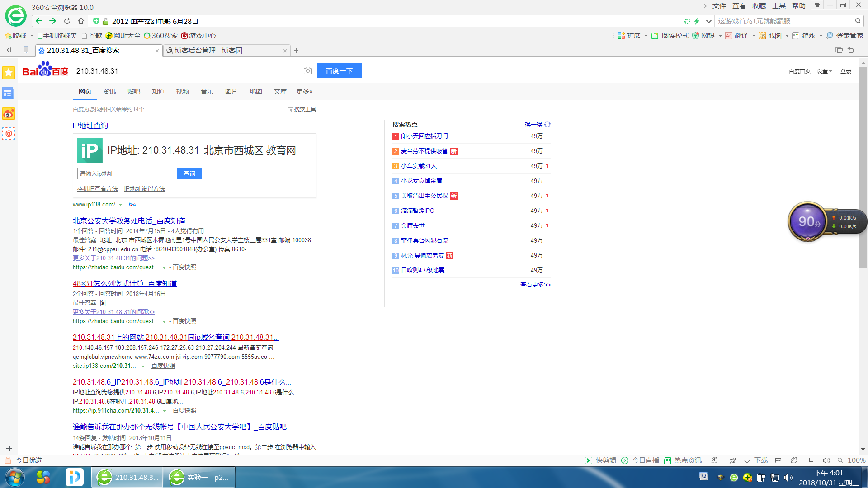This screenshot has height=488, width=868.
Task: Click the yellow star favorites sidebar icon
Action: click(x=9, y=73)
